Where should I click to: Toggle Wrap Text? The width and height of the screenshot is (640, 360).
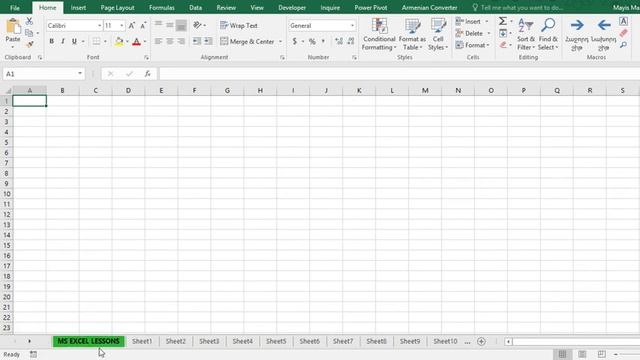click(239, 25)
